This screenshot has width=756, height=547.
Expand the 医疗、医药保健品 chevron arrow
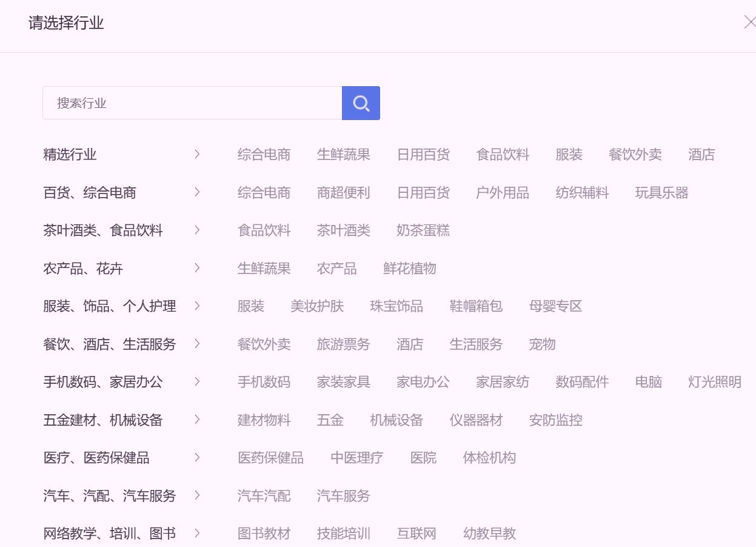(197, 458)
